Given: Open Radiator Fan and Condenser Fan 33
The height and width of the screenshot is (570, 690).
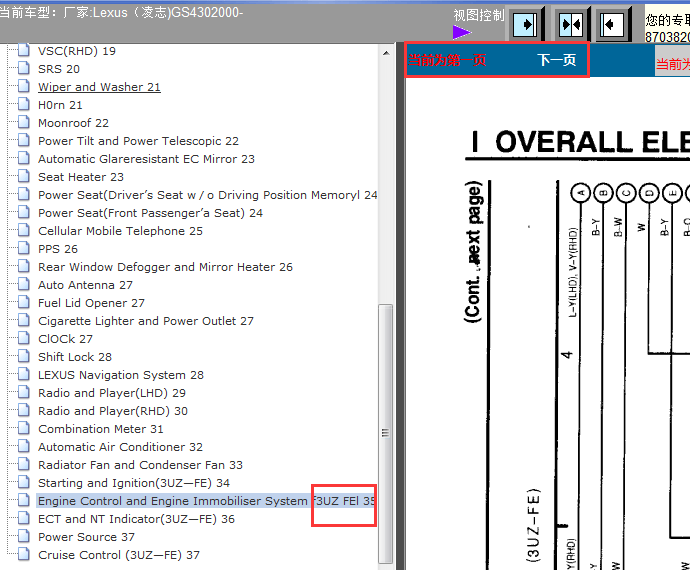Looking at the screenshot, I should click(x=140, y=465).
